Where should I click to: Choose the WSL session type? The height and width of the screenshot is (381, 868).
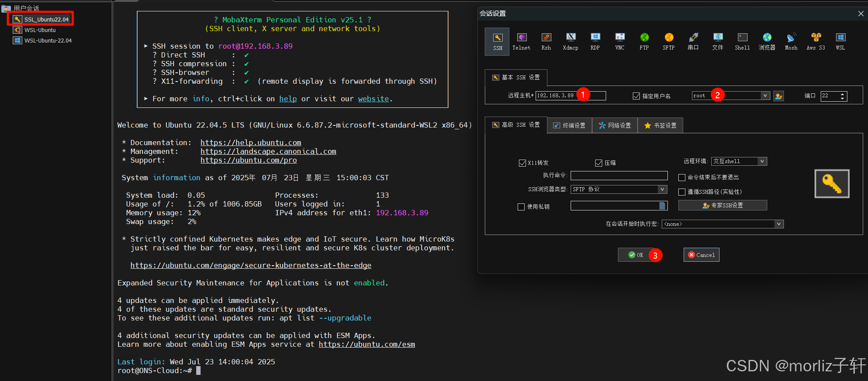click(x=840, y=42)
